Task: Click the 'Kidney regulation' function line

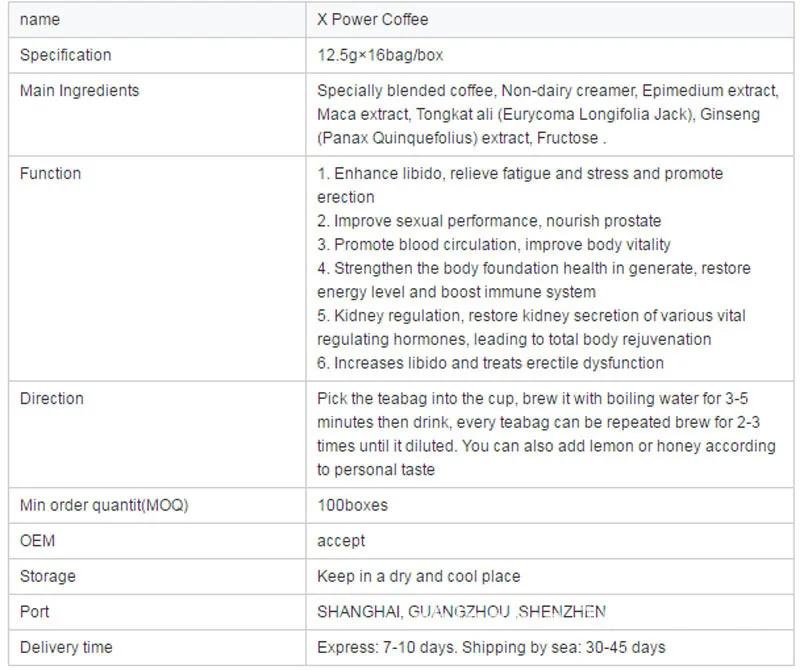Action: click(531, 316)
